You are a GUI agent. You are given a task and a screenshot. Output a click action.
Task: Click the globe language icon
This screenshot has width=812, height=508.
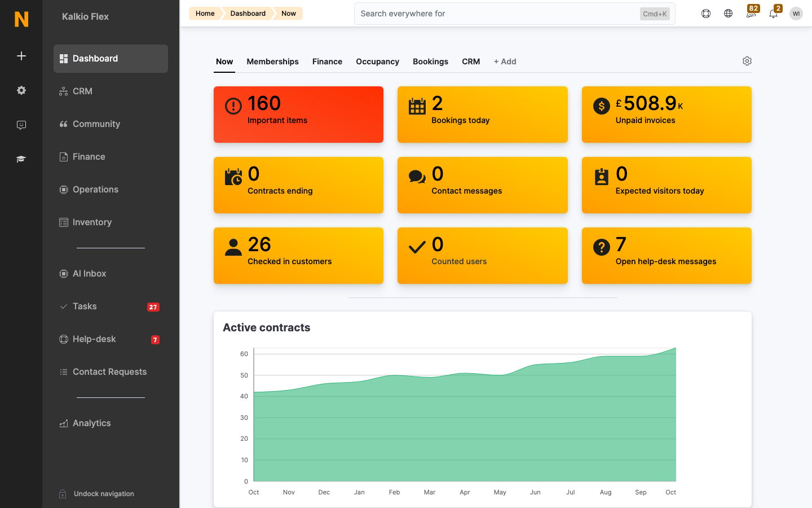pyautogui.click(x=729, y=14)
